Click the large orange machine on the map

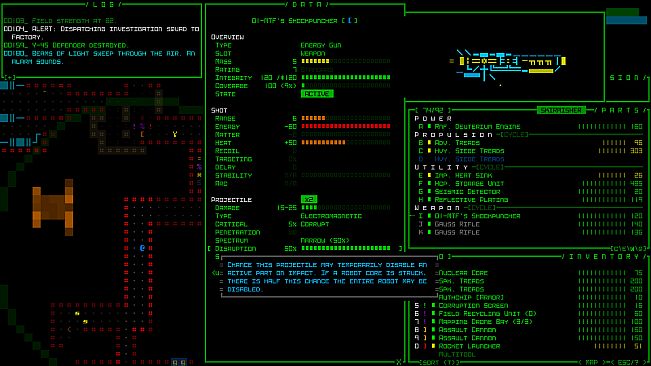[53, 207]
